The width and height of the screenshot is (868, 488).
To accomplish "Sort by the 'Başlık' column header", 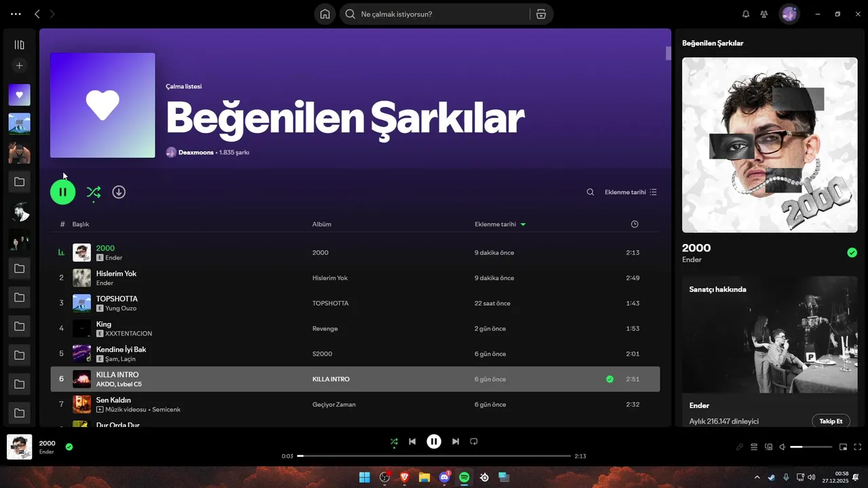I will (81, 224).
